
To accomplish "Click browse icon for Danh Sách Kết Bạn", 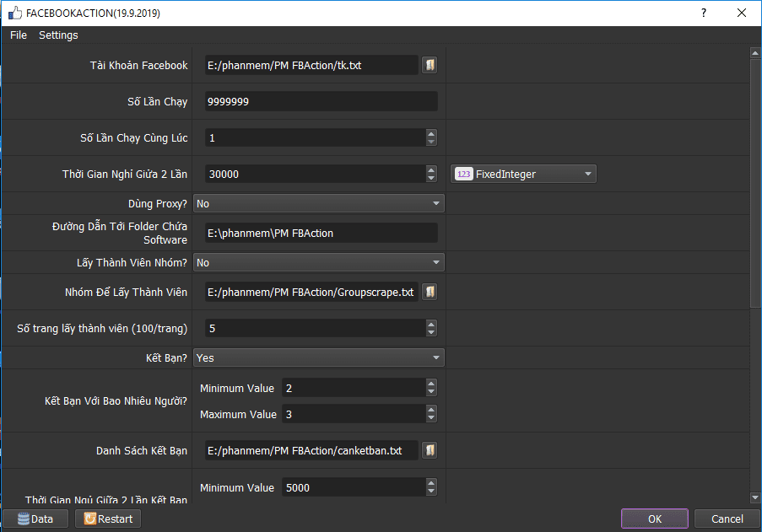I will 430,450.
